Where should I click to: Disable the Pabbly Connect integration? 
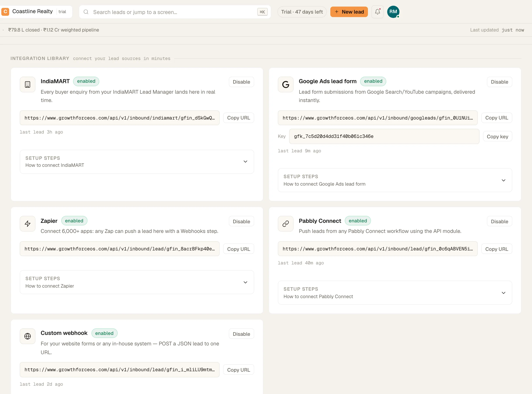click(x=499, y=221)
